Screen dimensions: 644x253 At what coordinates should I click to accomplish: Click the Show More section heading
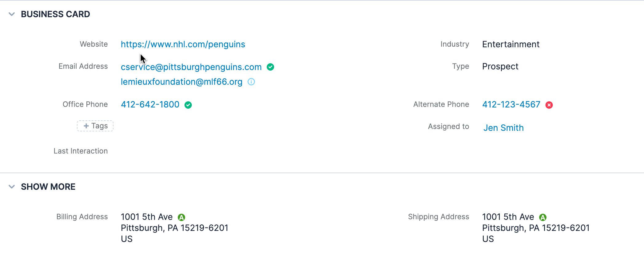pos(48,187)
